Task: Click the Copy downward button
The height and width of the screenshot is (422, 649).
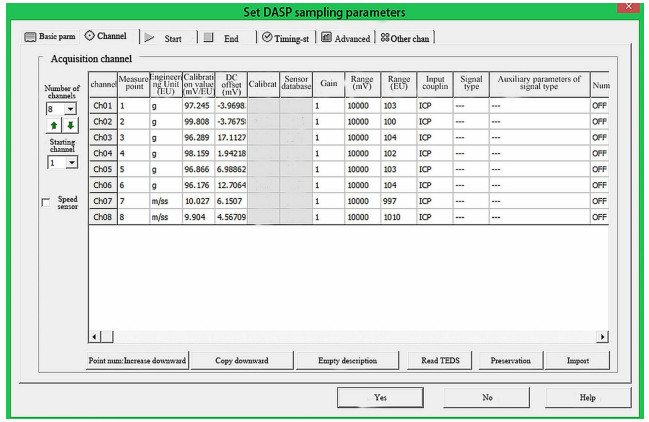Action: (242, 360)
